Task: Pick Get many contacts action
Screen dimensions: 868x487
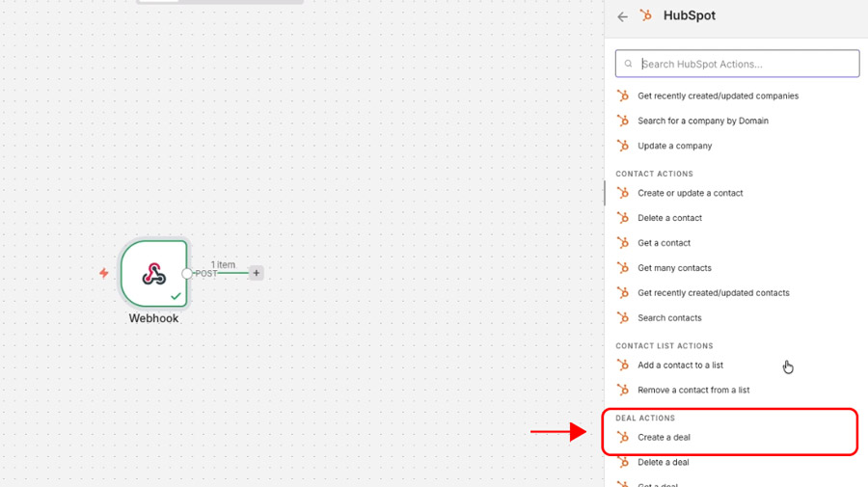Action: (674, 268)
